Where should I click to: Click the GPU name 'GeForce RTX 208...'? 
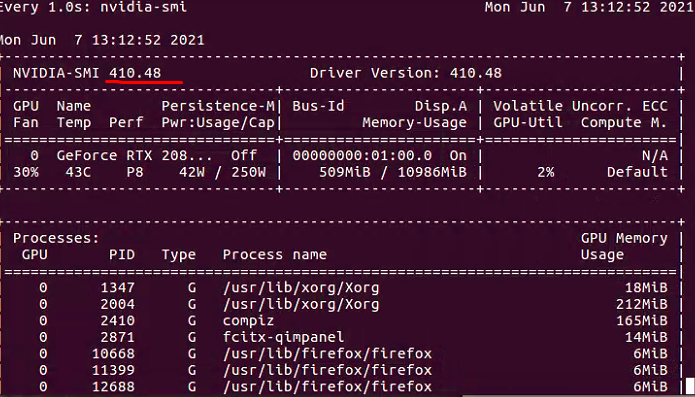coord(134,156)
